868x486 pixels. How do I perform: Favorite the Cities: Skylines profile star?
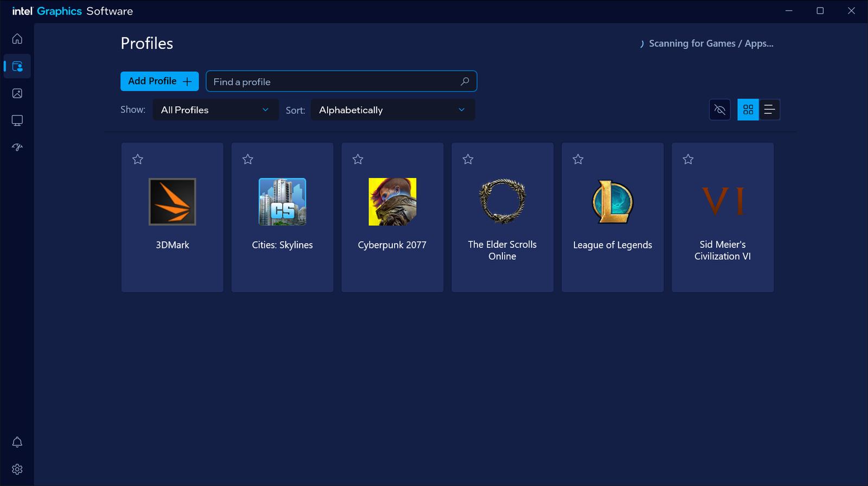click(x=248, y=159)
